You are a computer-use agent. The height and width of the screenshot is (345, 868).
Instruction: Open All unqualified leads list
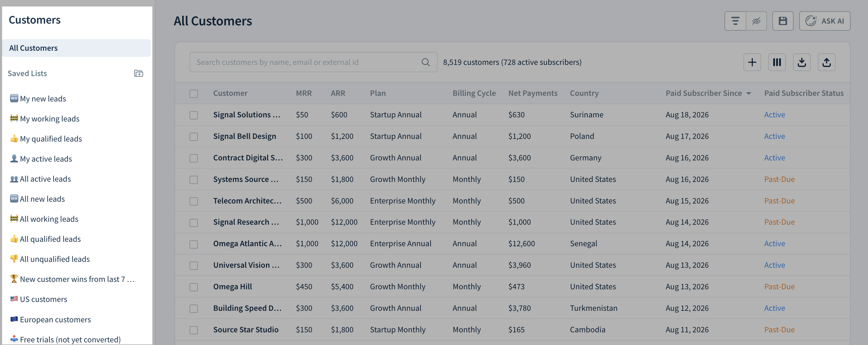click(50, 259)
